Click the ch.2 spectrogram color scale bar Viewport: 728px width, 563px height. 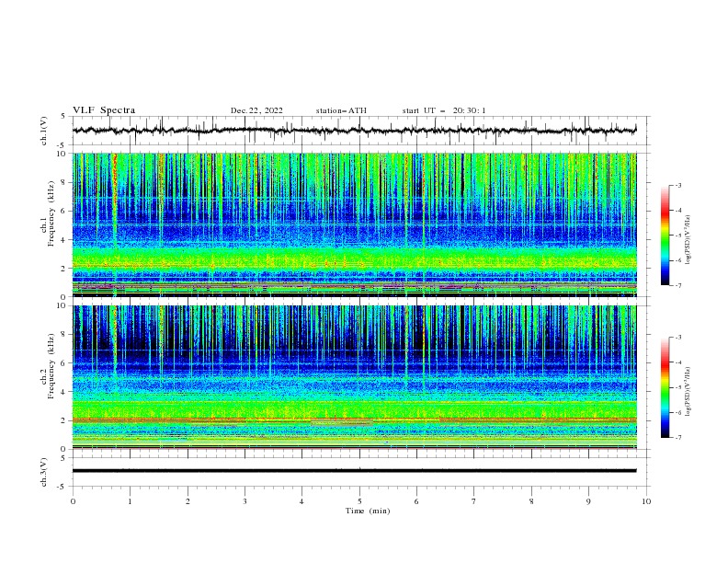[x=665, y=387]
